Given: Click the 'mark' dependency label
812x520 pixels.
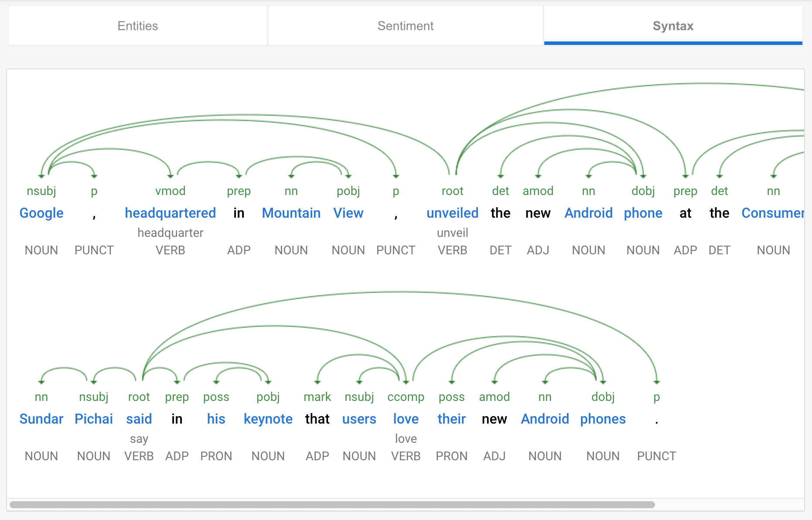Looking at the screenshot, I should [x=317, y=397].
